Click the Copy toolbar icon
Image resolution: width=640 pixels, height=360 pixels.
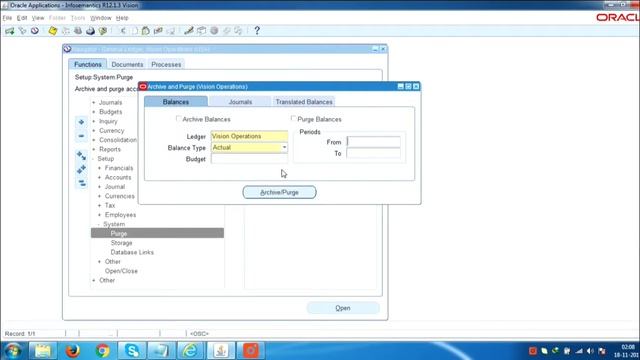pyautogui.click(x=134, y=31)
